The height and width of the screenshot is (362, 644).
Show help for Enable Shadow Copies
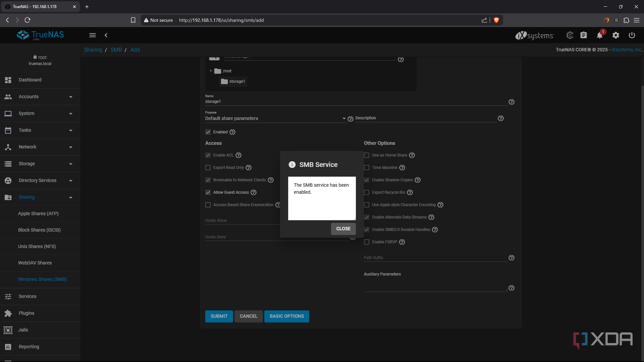pyautogui.click(x=418, y=180)
